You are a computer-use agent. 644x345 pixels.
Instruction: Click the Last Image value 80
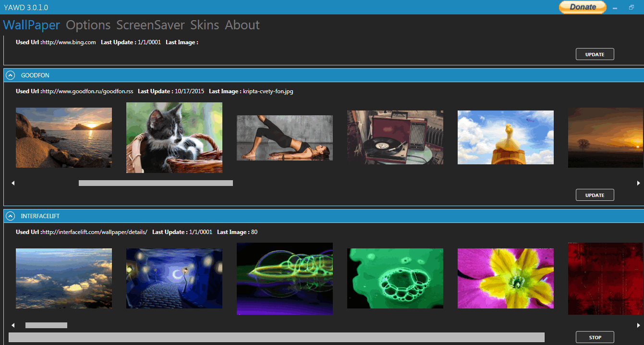pos(254,232)
